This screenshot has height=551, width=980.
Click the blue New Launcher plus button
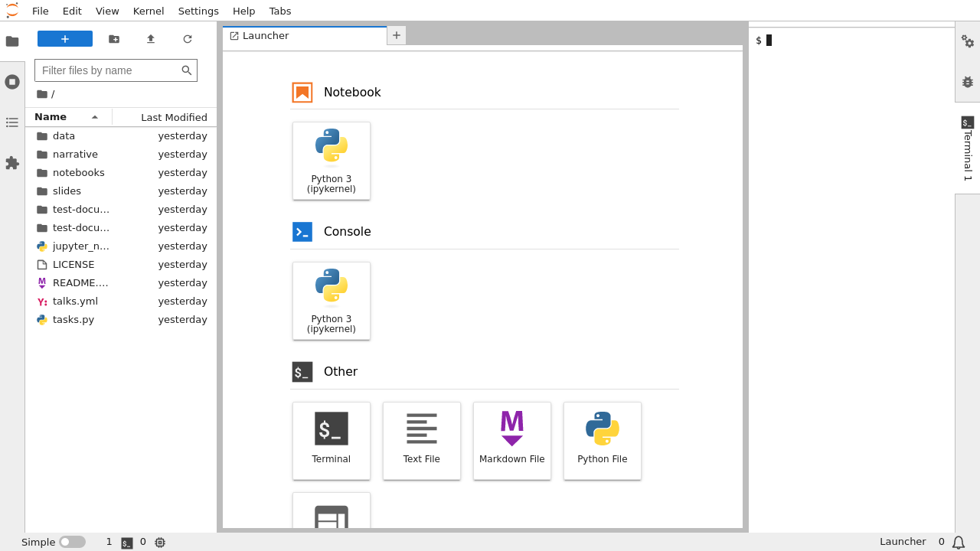pyautogui.click(x=65, y=39)
